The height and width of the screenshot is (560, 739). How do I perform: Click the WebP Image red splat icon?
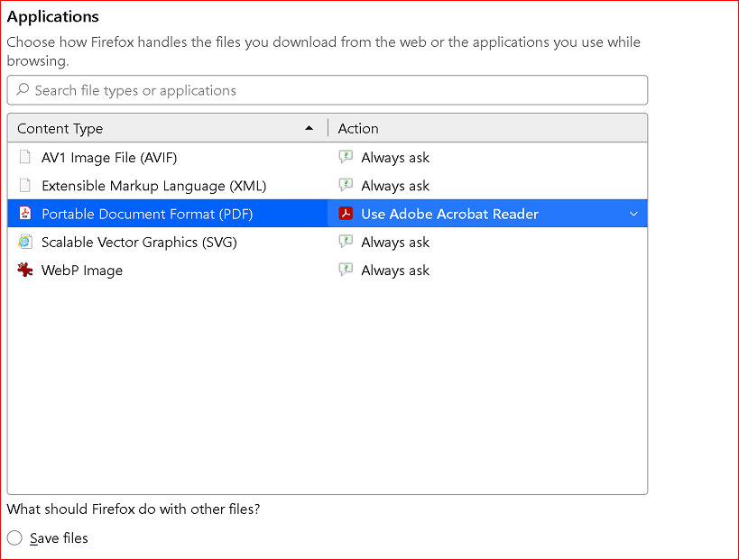pos(25,270)
